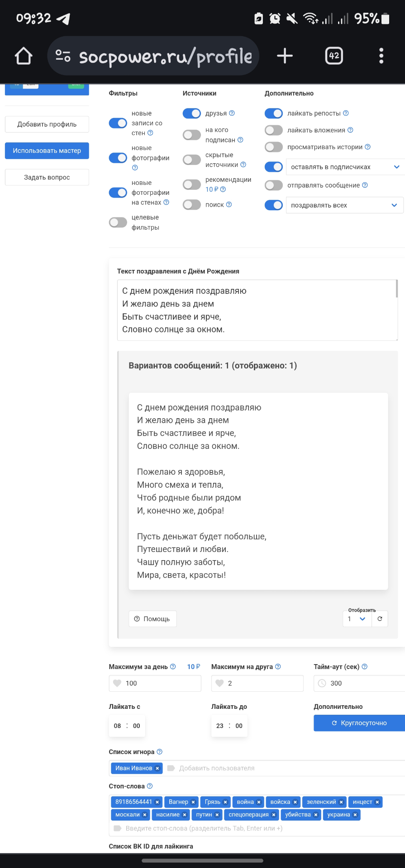Click the Использовать мастер button
This screenshot has height=868, width=405.
(x=47, y=151)
